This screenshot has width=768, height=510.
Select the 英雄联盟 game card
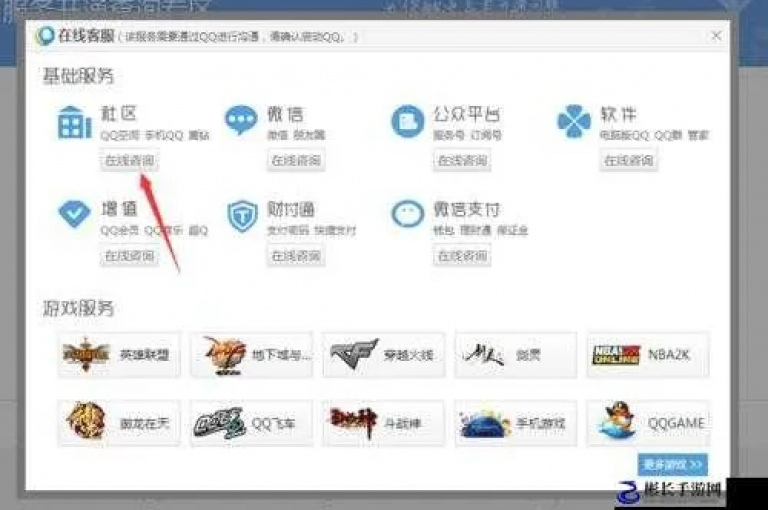119,354
